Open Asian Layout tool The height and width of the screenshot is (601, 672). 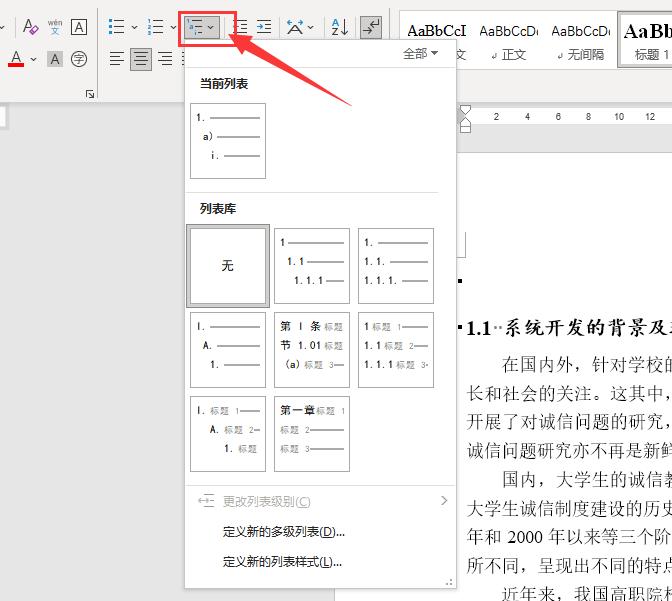(x=295, y=27)
